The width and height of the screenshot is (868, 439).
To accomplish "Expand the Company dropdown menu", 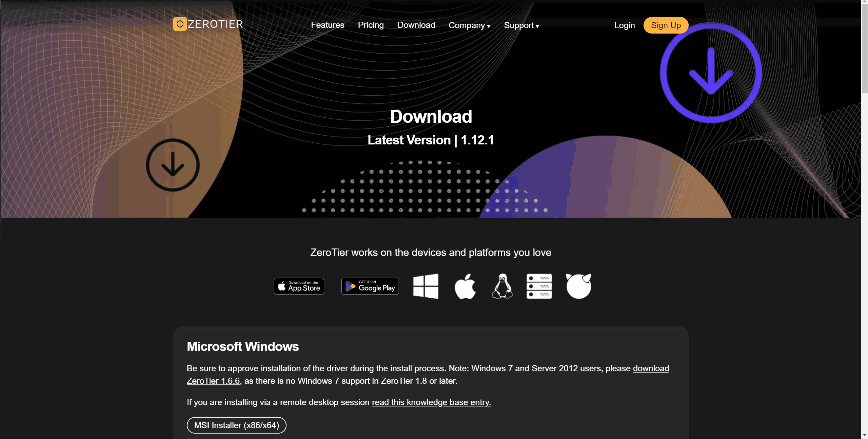I will pos(470,25).
